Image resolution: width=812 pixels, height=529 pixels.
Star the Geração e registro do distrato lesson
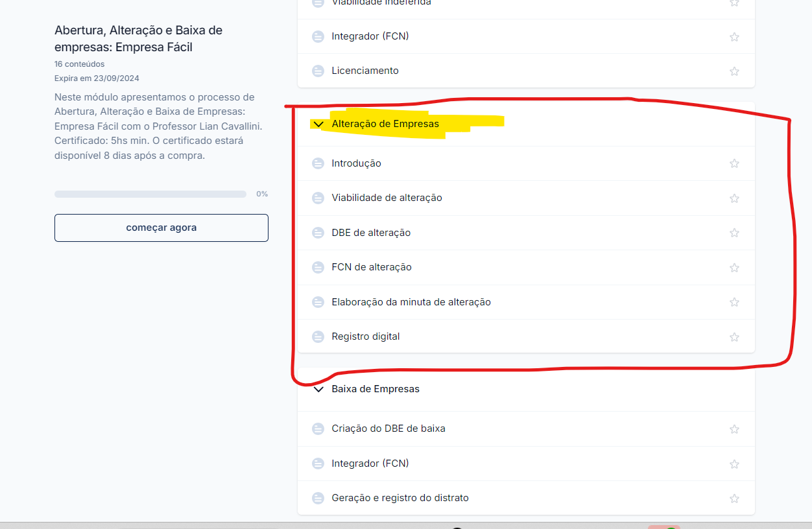point(734,499)
